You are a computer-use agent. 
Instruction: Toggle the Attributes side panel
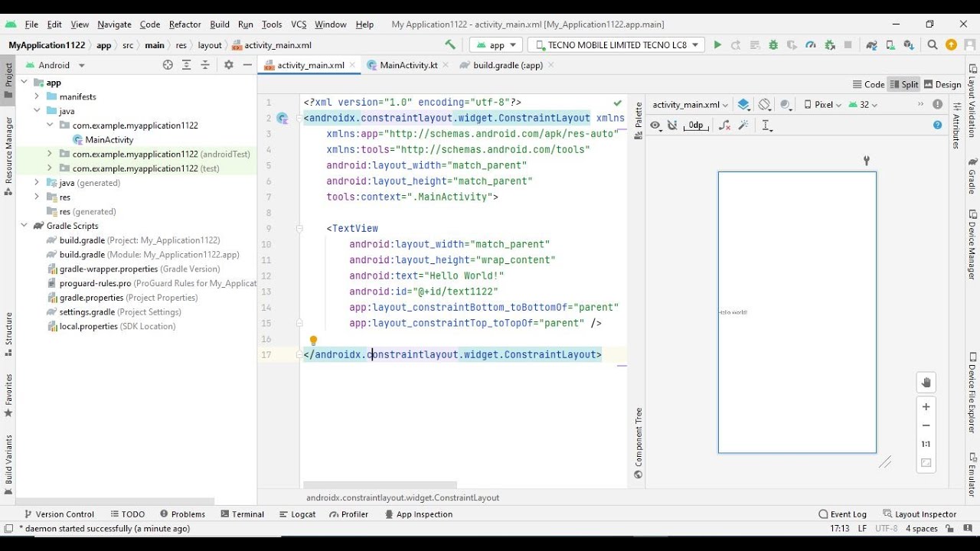coord(955,125)
